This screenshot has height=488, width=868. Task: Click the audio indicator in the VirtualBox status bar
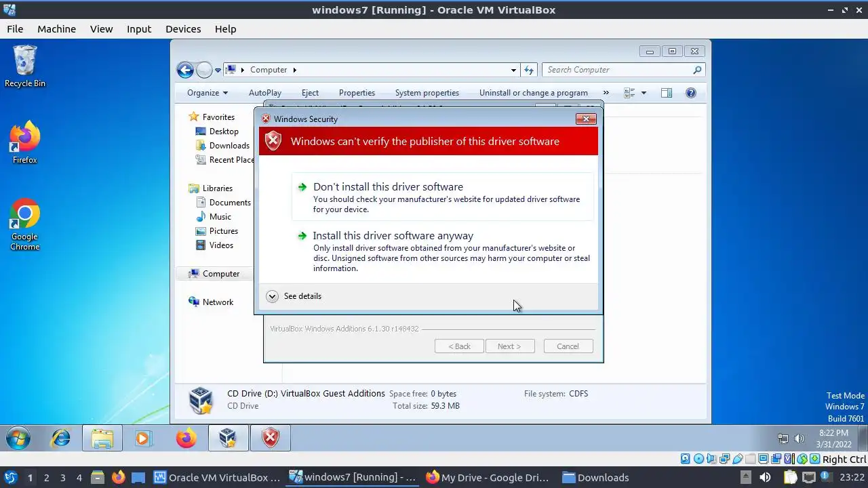coord(711,459)
